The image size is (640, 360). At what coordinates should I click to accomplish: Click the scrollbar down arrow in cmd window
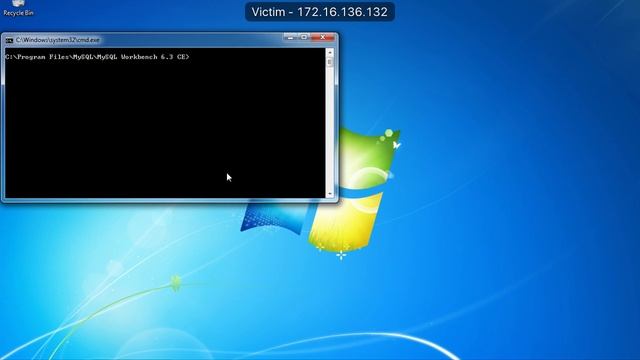(330, 194)
